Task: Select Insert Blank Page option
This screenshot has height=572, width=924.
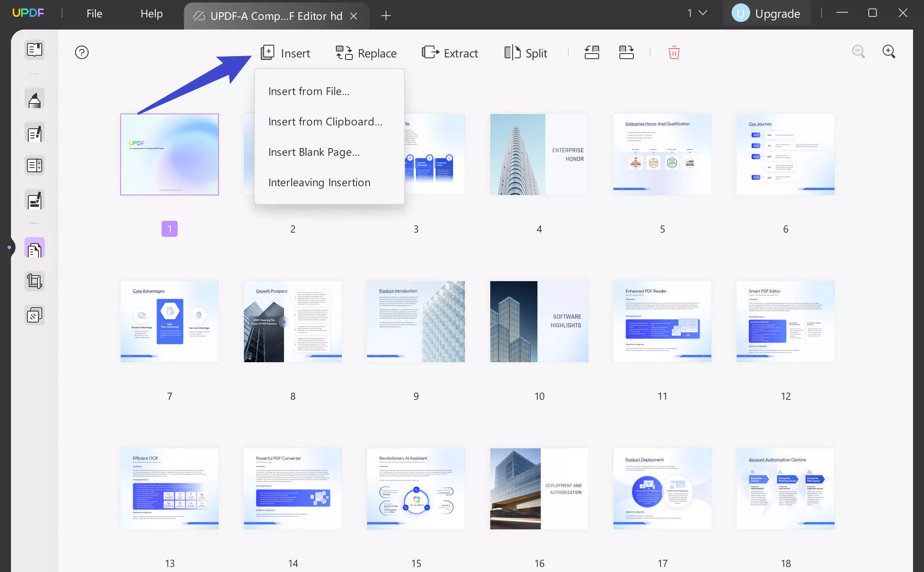Action: 313,151
